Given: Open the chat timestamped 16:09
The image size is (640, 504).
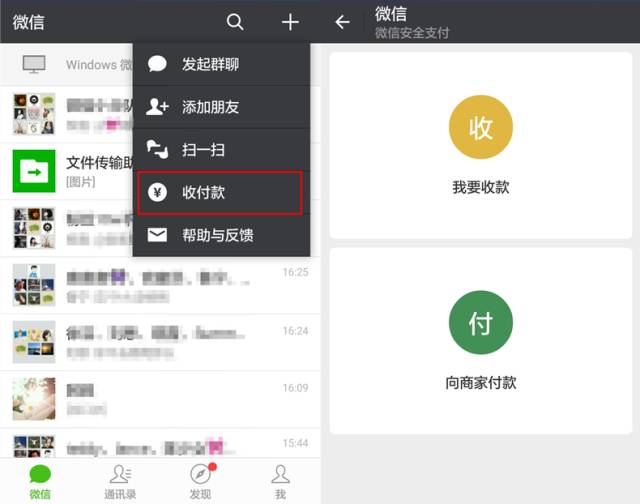Looking at the screenshot, I should pos(160,398).
